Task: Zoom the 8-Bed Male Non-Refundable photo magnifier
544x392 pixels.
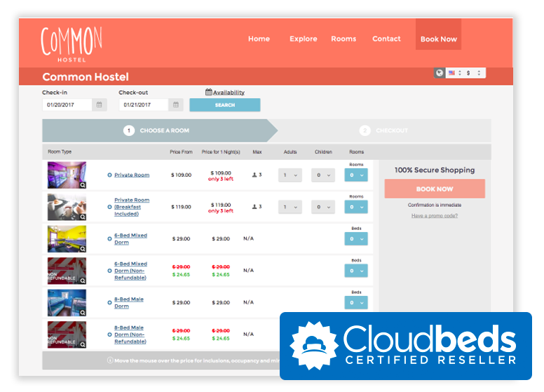Action: (x=83, y=345)
